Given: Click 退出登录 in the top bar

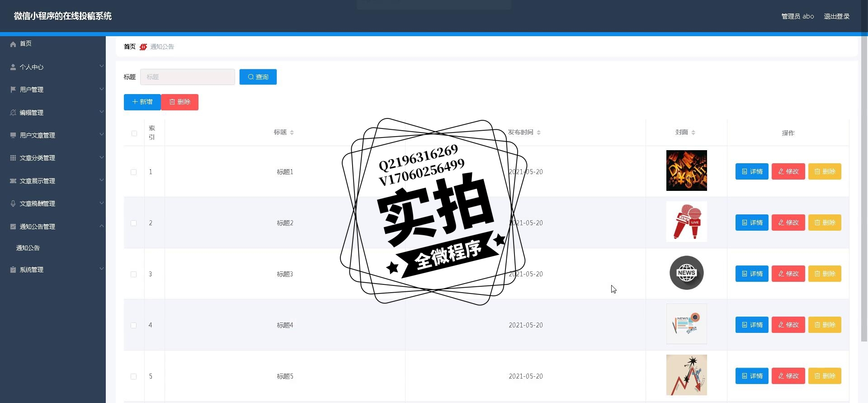Looking at the screenshot, I should tap(837, 16).
